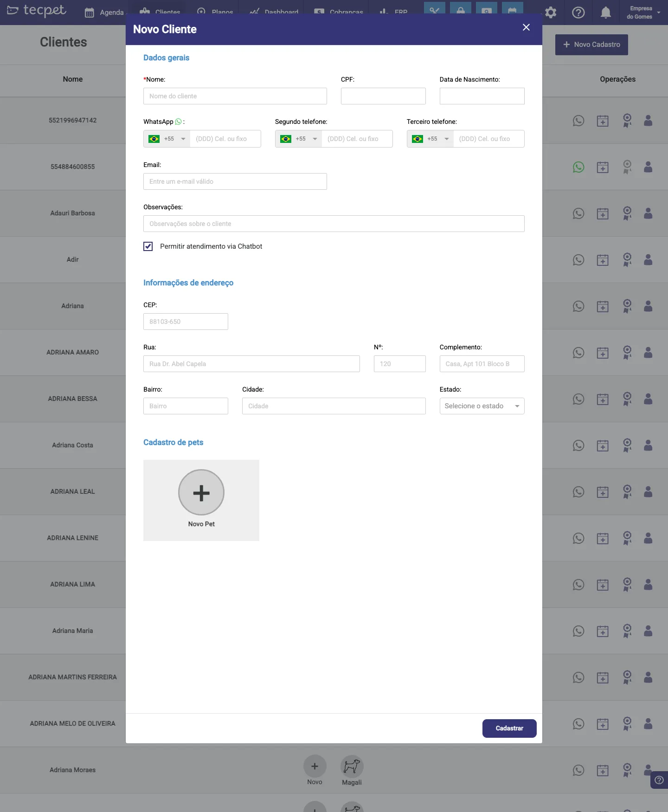Screen dimensions: 668x812
Task: Open the Empresa do Gomes account menu
Action: point(643,13)
